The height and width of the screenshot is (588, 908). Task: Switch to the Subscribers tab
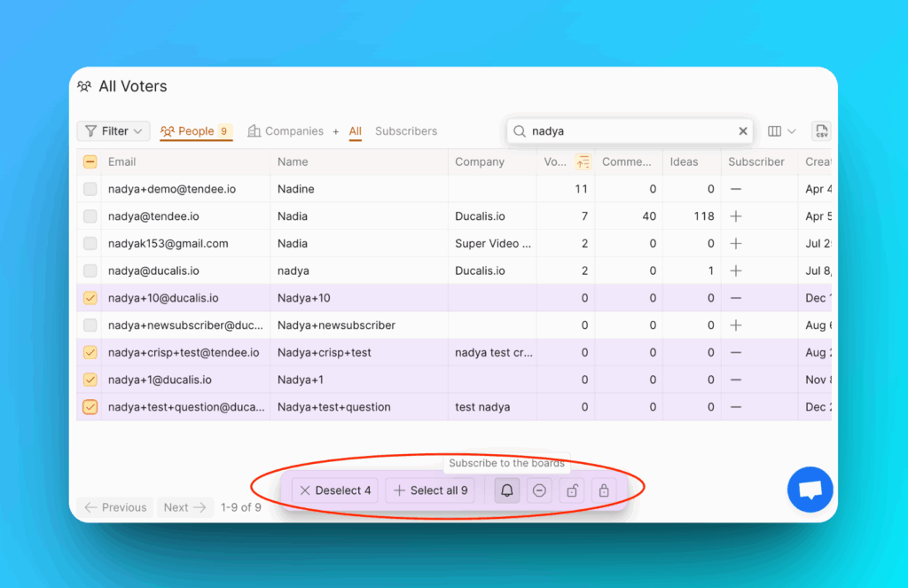(x=405, y=131)
